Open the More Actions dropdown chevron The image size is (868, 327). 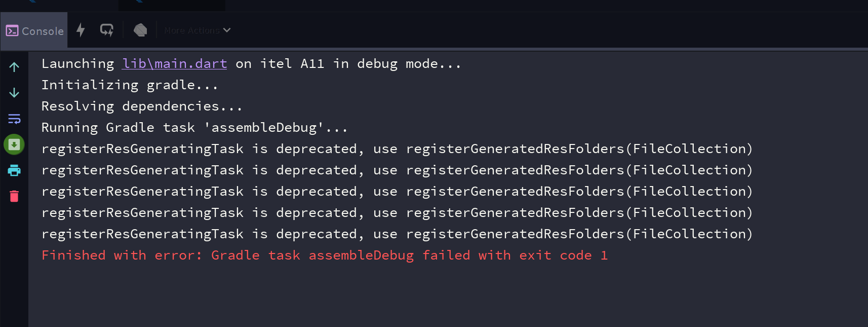(227, 30)
